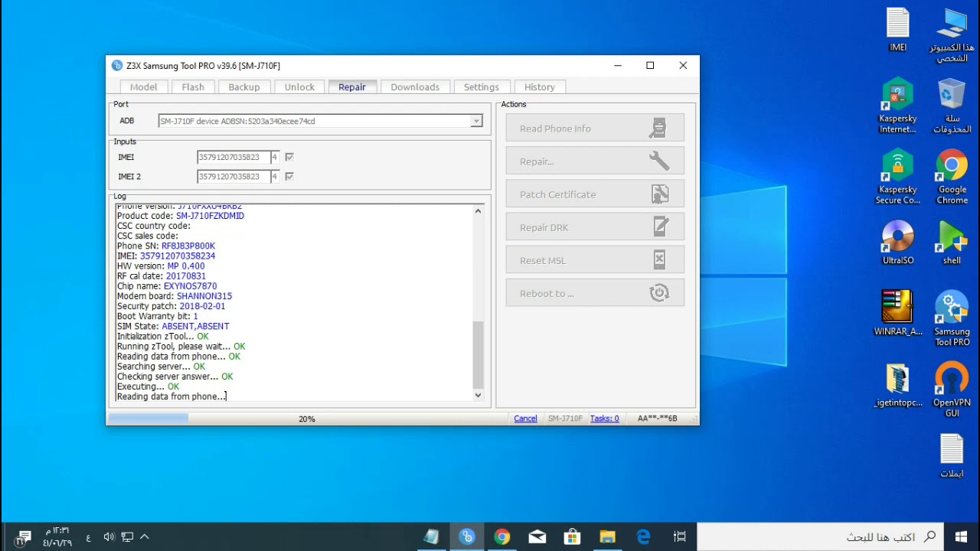The image size is (980, 551).
Task: Click the Windows search box
Action: pyautogui.click(x=820, y=536)
